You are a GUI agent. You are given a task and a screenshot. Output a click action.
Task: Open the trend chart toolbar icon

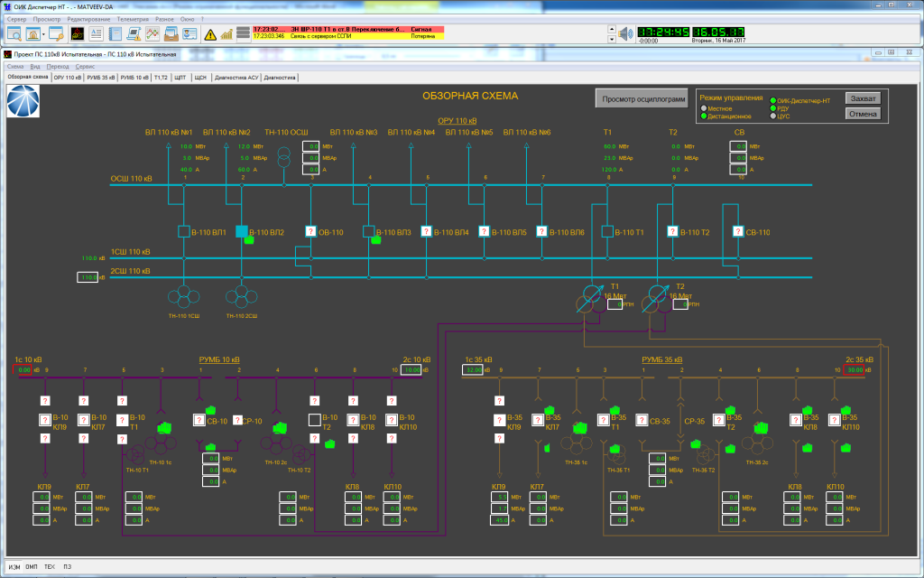click(x=152, y=34)
